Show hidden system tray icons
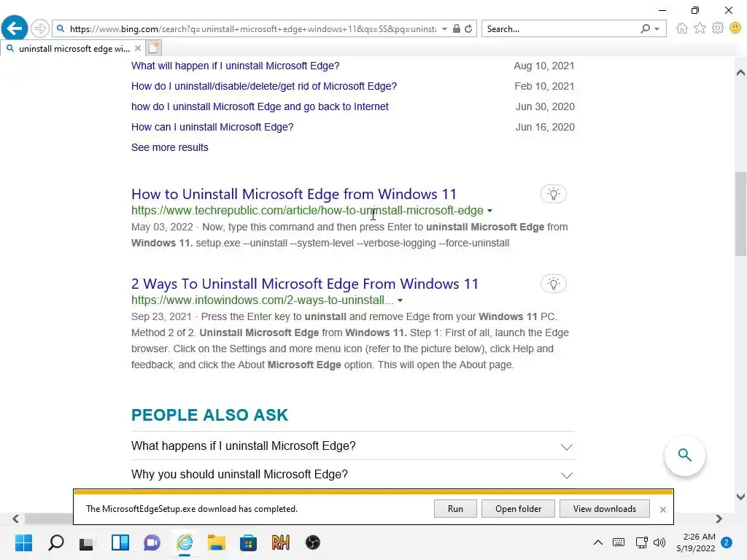 coord(598,542)
